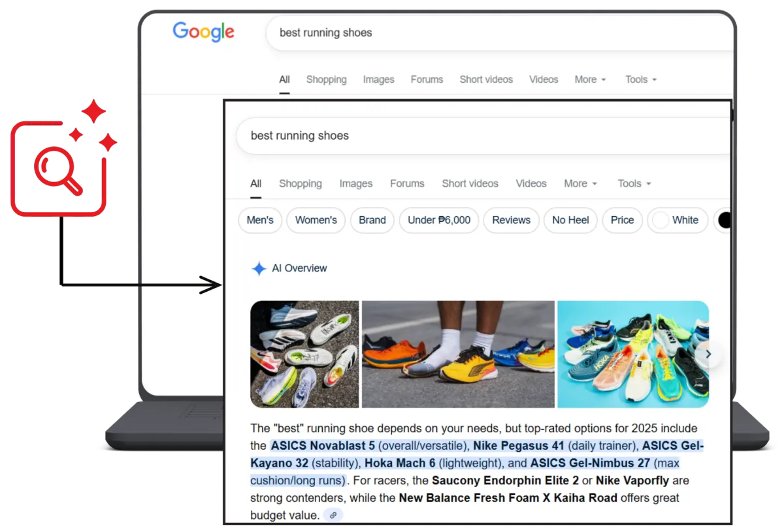The width and height of the screenshot is (784, 532).
Task: Click the foreground search box with best running shoes
Action: tap(483, 136)
